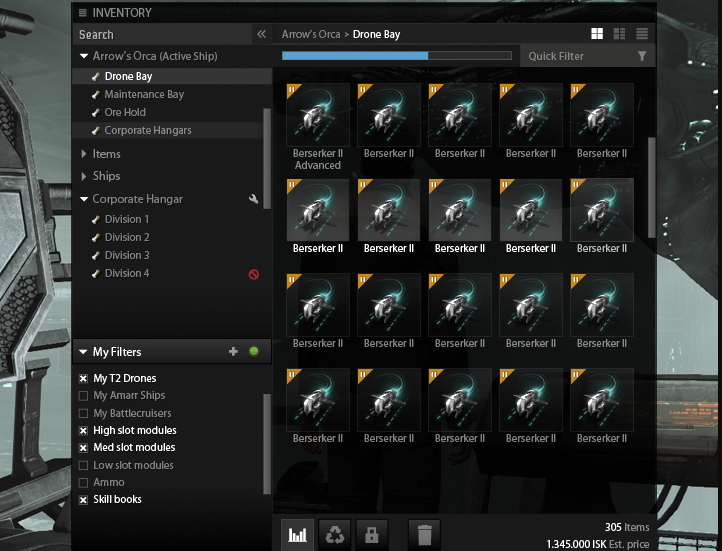Enable the Ammo filter checkbox
The height and width of the screenshot is (551, 722).
(84, 482)
